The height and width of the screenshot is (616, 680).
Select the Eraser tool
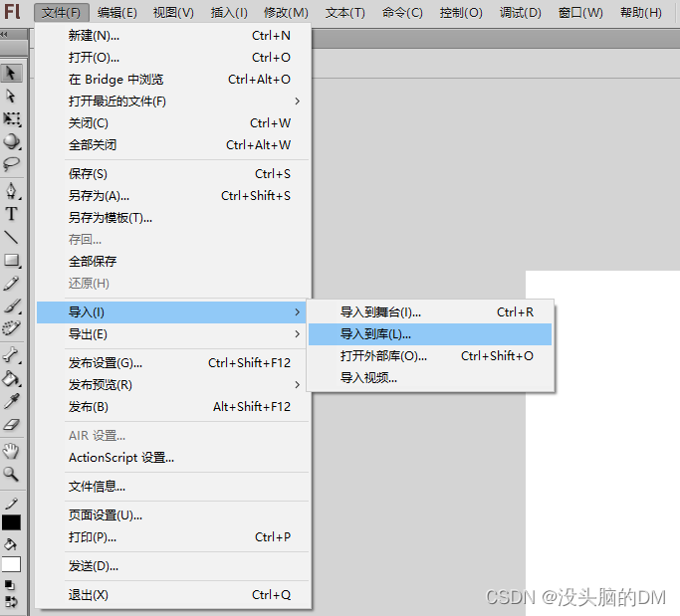tap(11, 424)
